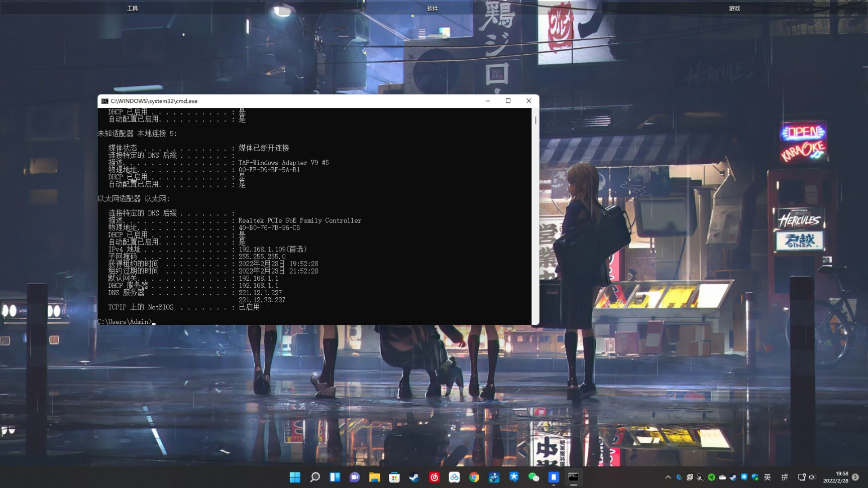Viewport: 868px width, 488px height.
Task: Click the cmd.exe taskbar icon
Action: click(x=574, y=477)
